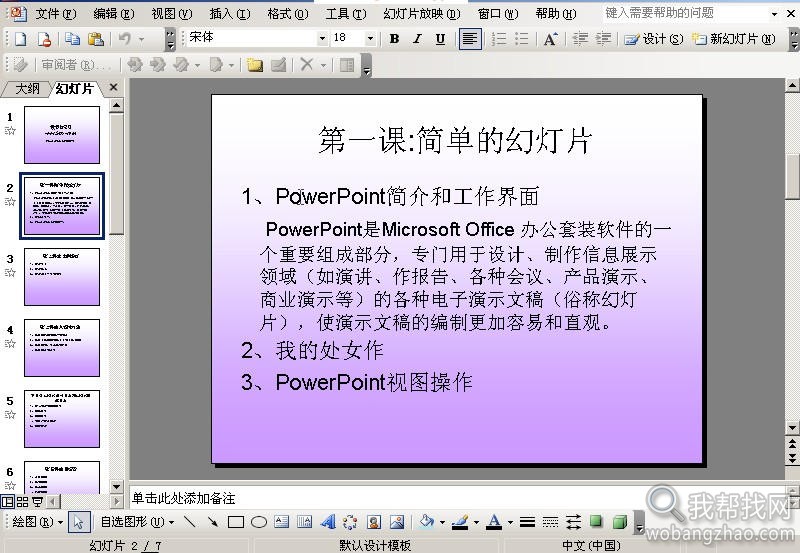Click the Decrease Indent icon

coord(580,39)
